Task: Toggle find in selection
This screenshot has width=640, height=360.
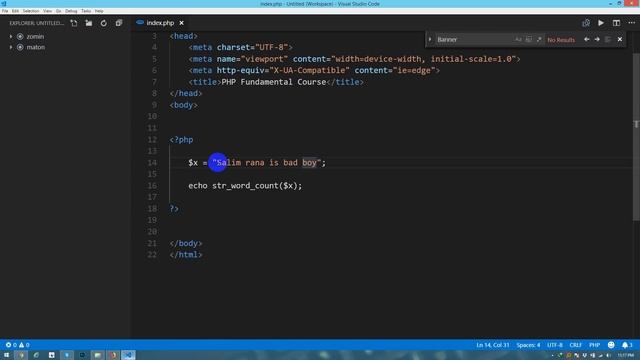Action: tap(608, 40)
